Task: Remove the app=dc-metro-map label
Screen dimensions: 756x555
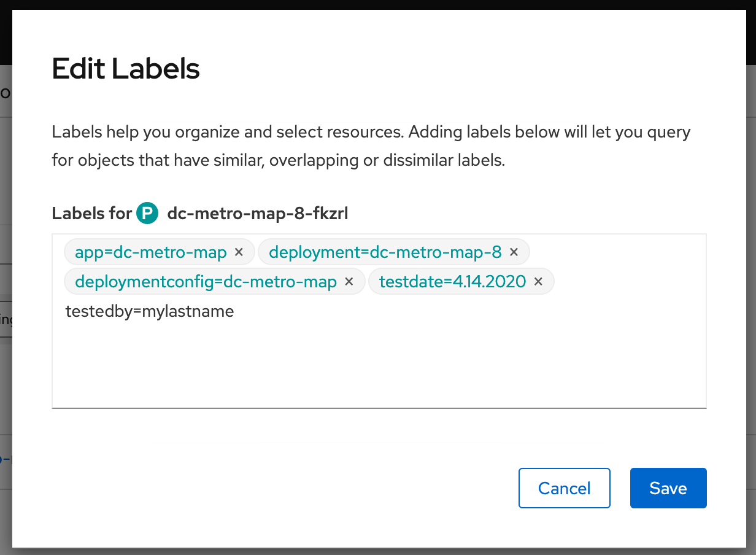Action: pyautogui.click(x=239, y=252)
